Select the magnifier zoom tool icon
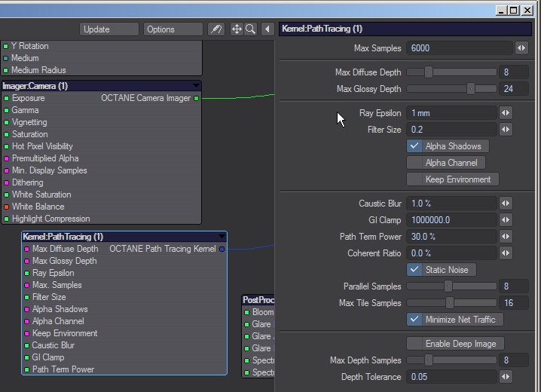541x392 pixels. point(250,29)
